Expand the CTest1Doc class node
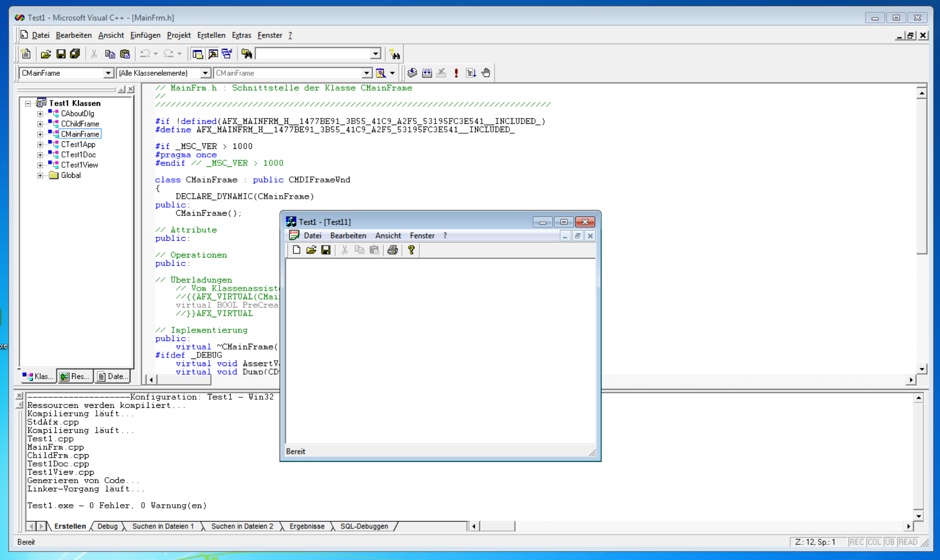This screenshot has height=560, width=940. click(x=40, y=155)
